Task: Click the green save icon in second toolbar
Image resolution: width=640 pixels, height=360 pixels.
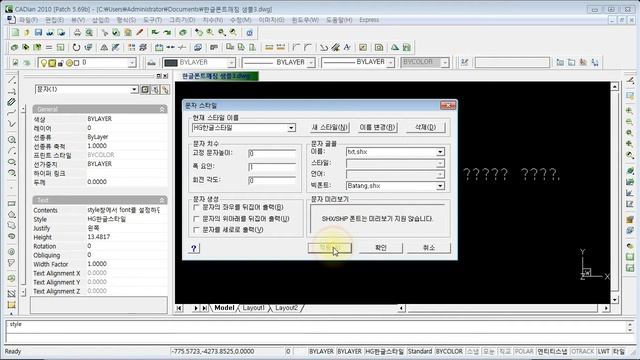Action: 407,47
